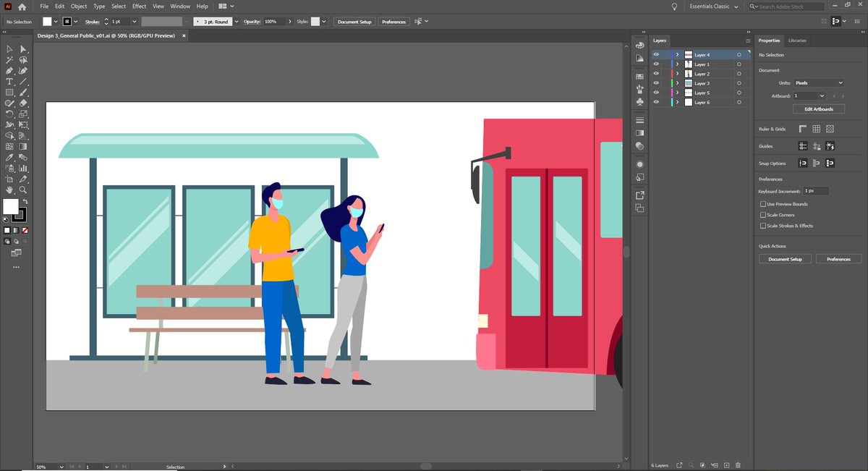Open the Appearance panel icon

[x=639, y=164]
